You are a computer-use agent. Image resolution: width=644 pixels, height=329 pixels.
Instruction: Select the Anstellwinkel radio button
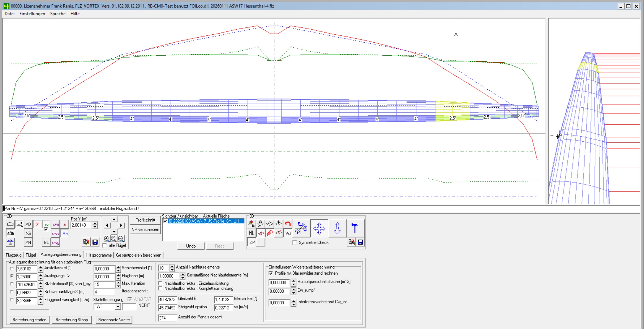(12, 269)
